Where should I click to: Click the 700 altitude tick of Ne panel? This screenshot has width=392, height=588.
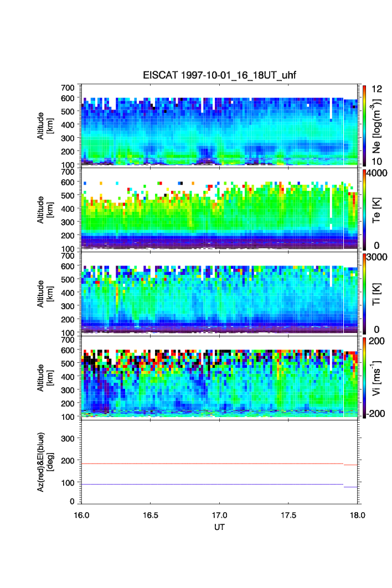point(68,88)
